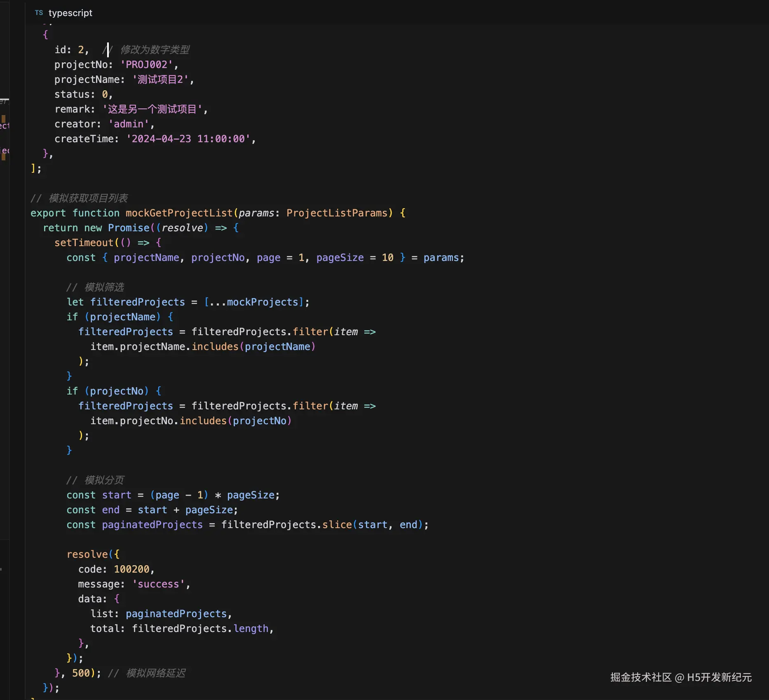Click the "resolve({" call

[x=93, y=554]
